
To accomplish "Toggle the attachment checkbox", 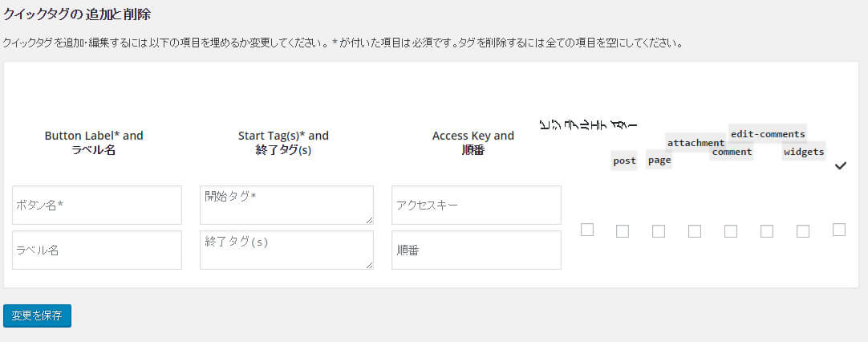I will pos(695,231).
